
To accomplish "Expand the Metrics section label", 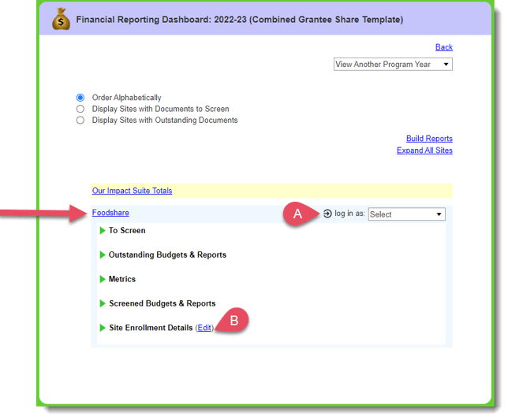I will (122, 279).
